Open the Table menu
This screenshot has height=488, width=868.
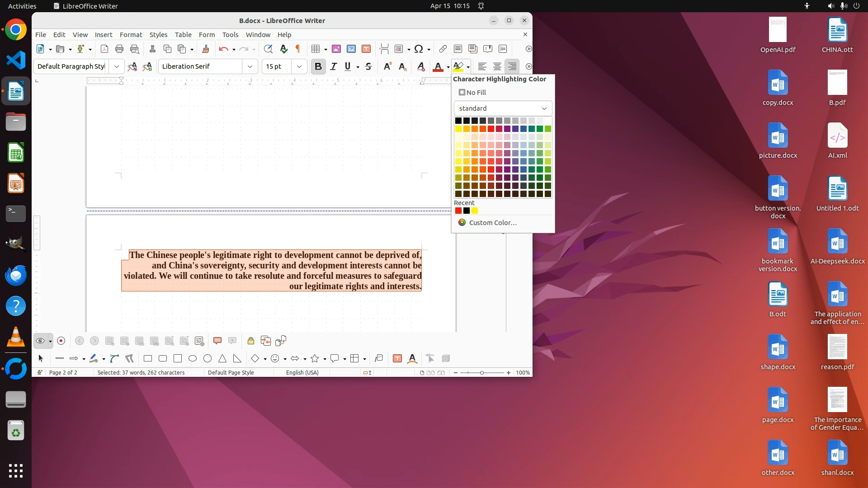[x=183, y=34]
